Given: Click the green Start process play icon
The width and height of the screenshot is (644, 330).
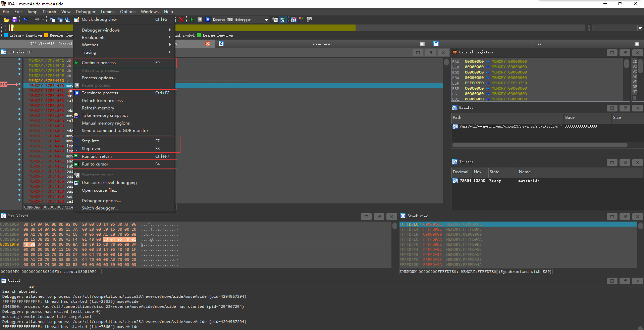Looking at the screenshot, I should click(192, 19).
